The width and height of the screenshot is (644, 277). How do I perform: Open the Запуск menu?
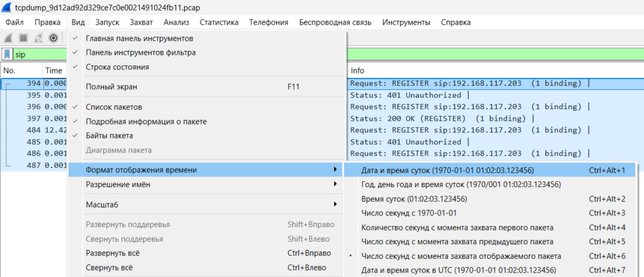pyautogui.click(x=107, y=23)
